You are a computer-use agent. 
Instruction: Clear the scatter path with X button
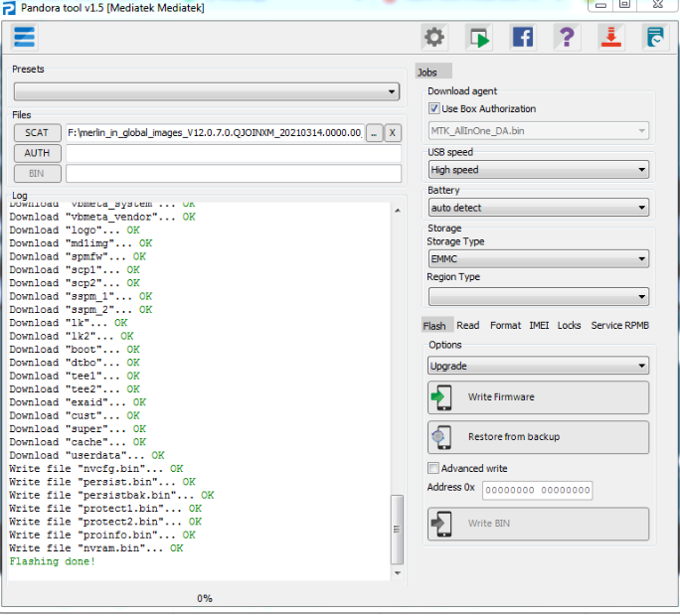[393, 133]
